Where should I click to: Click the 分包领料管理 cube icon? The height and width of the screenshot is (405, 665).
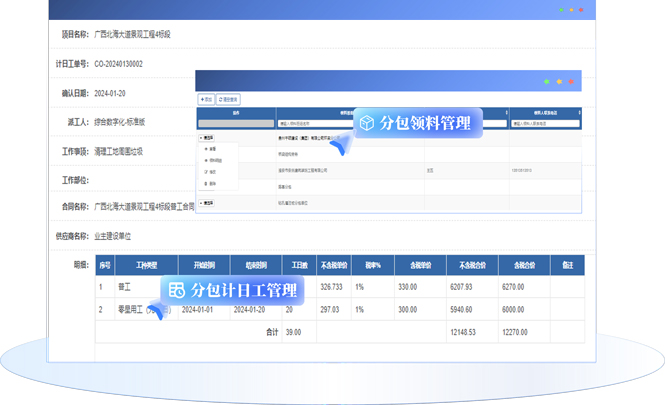(367, 123)
